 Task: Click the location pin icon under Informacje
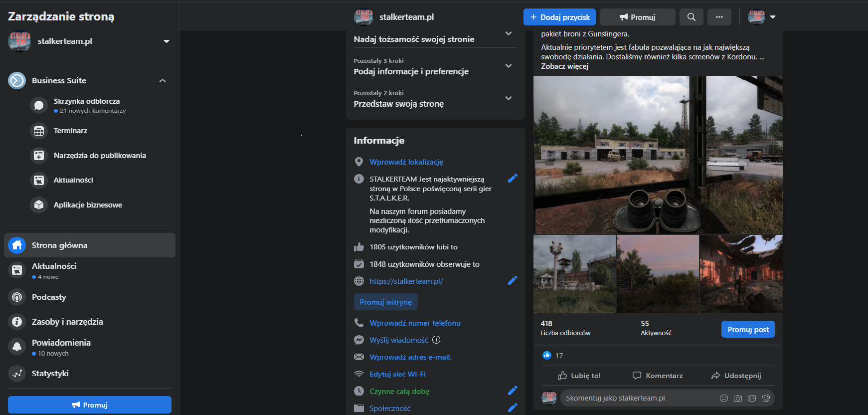[359, 162]
